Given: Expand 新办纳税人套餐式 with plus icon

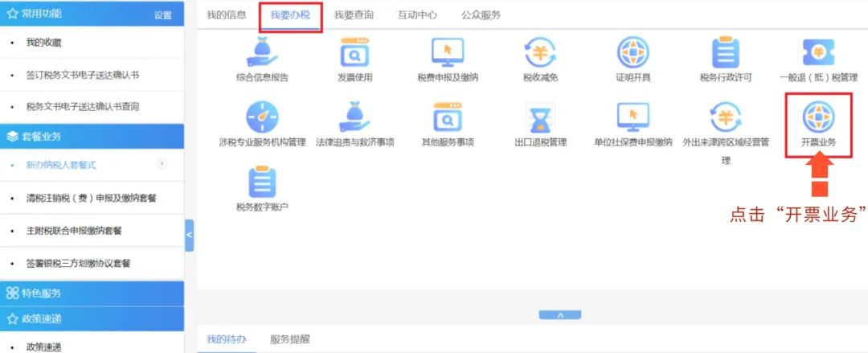Looking at the screenshot, I should [x=162, y=163].
